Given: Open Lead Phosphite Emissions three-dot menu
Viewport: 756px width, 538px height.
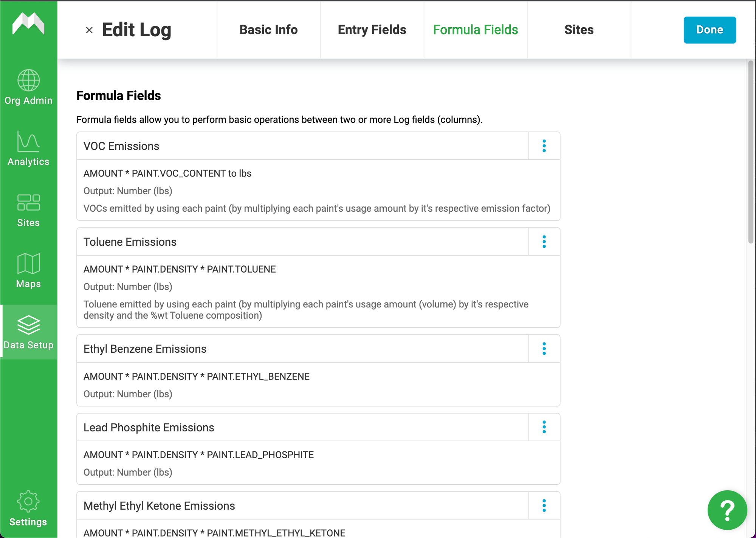Looking at the screenshot, I should (x=544, y=427).
